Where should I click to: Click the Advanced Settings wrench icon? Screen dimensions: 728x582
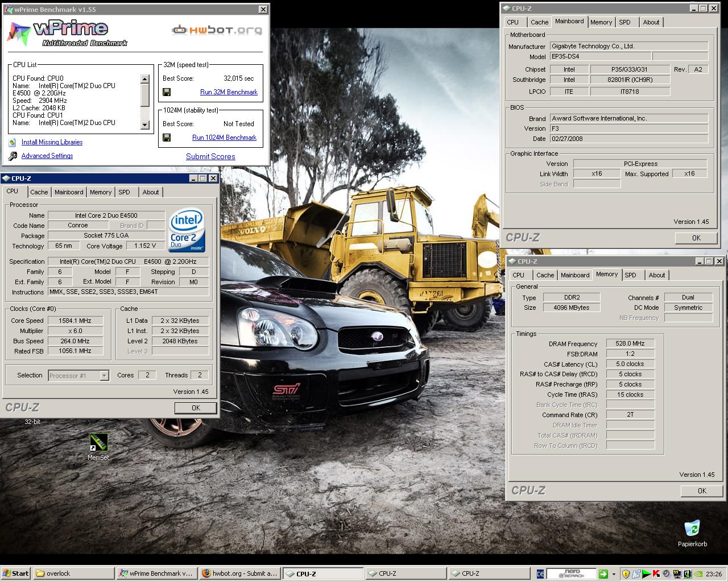[13, 156]
